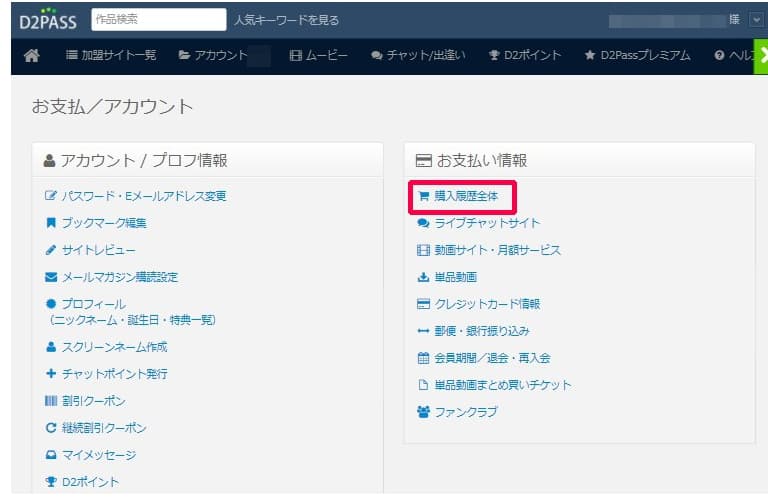Open 購入履歴全体 purchase history link
The width and height of the screenshot is (768, 502).
pos(465,196)
